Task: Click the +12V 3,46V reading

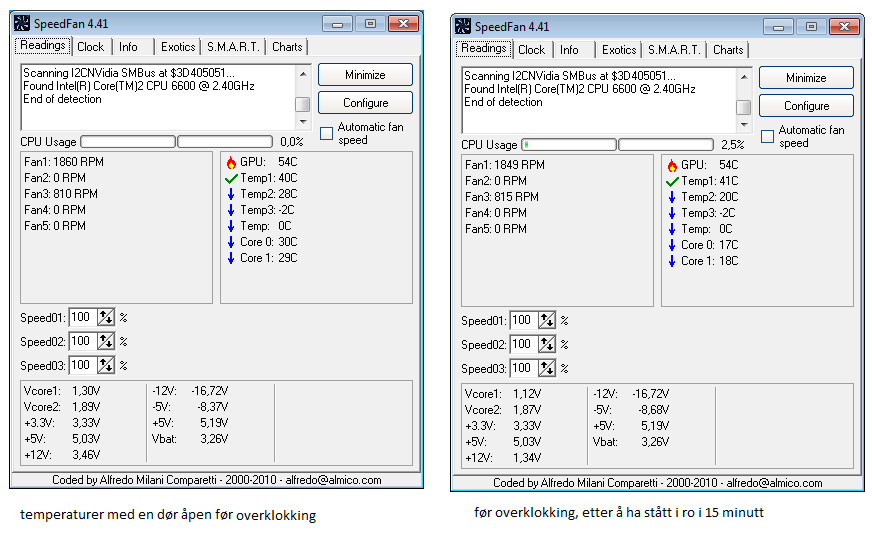Action: [62, 455]
